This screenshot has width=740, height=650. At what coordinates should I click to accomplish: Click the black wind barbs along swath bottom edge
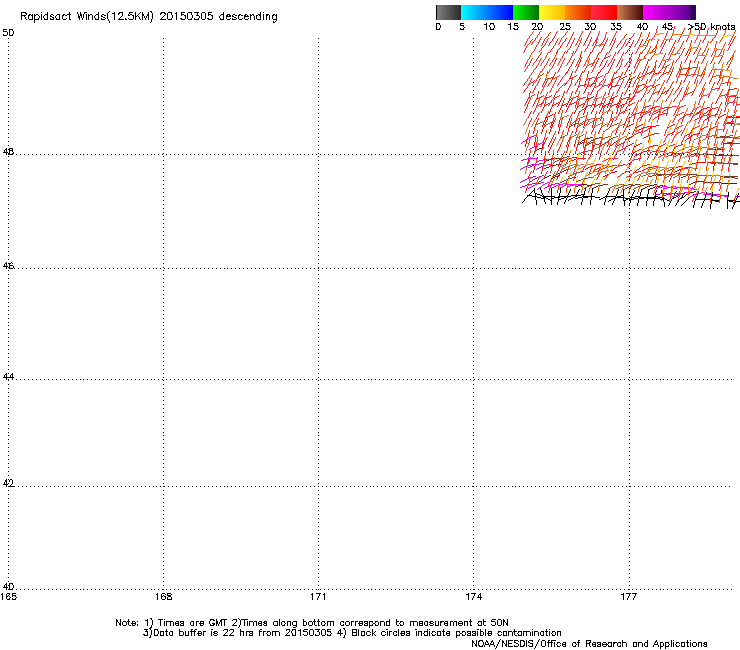coord(631,197)
